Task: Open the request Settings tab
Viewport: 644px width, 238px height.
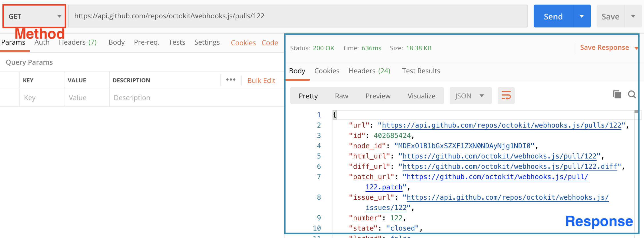Action: [207, 42]
